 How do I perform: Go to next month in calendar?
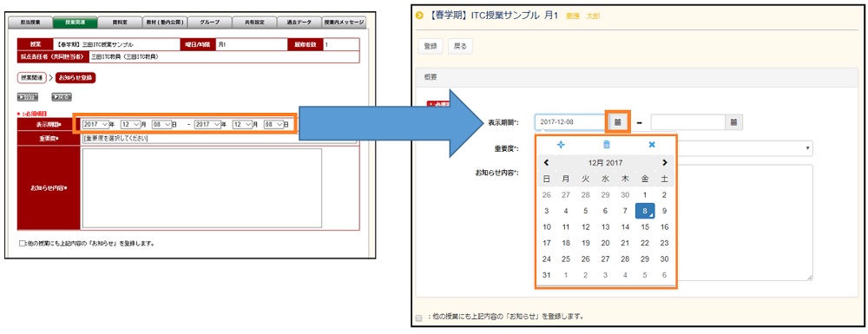664,162
